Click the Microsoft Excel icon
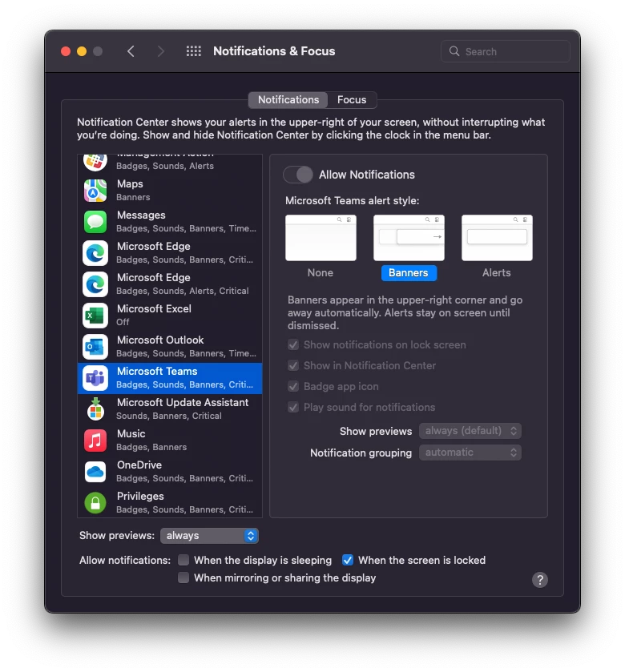The width and height of the screenshot is (625, 672). (95, 316)
